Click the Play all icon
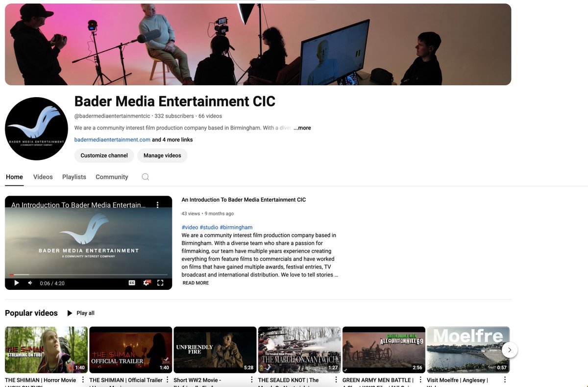Image resolution: width=588 pixels, height=387 pixels. (x=70, y=313)
